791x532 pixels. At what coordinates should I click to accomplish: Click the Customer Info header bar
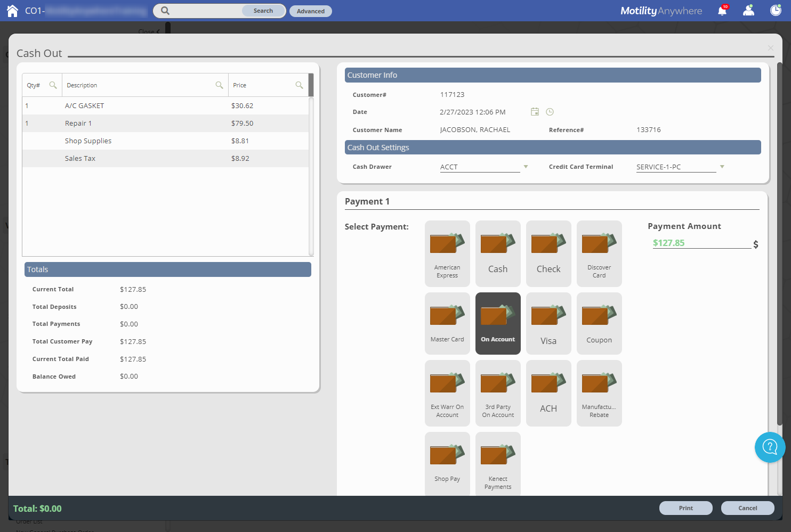[552, 75]
